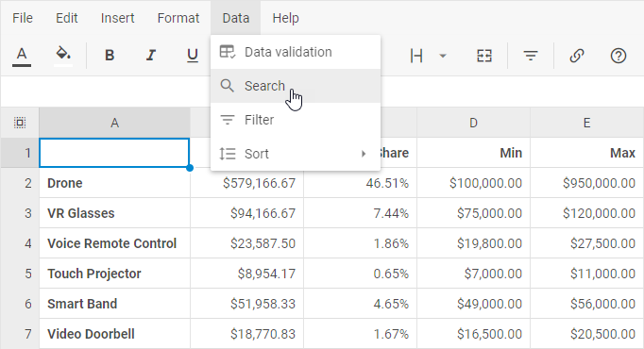Select row 6 header
The height and width of the screenshot is (349, 644).
coord(20,304)
